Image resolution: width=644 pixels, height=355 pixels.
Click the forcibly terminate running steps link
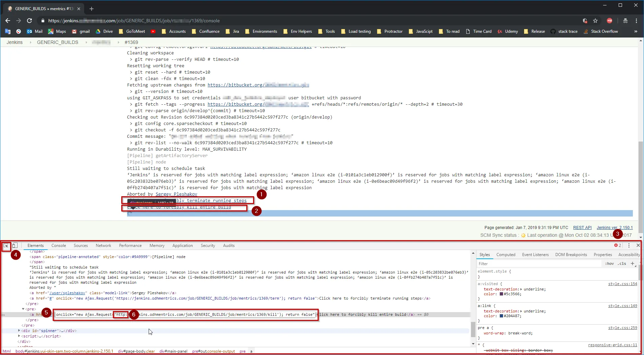(x=187, y=201)
